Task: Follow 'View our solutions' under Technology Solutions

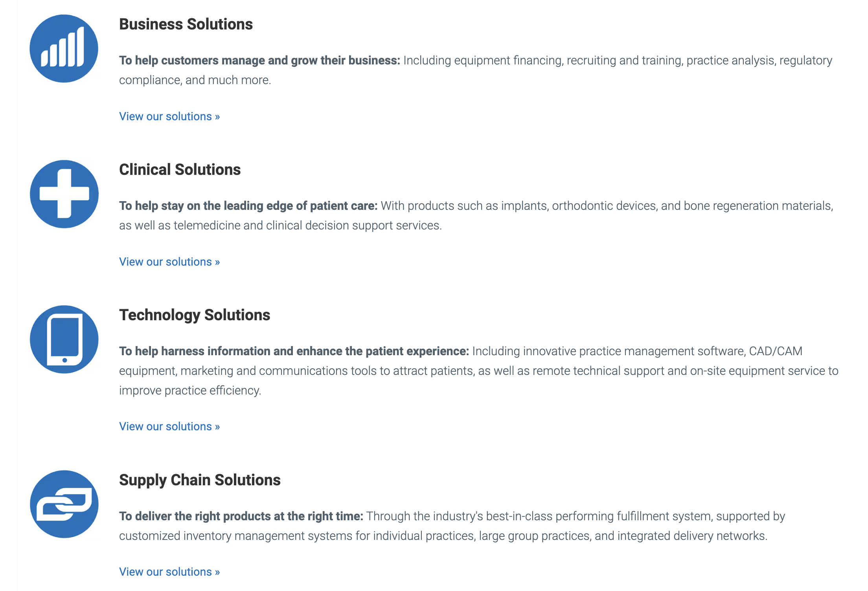Action: point(169,427)
